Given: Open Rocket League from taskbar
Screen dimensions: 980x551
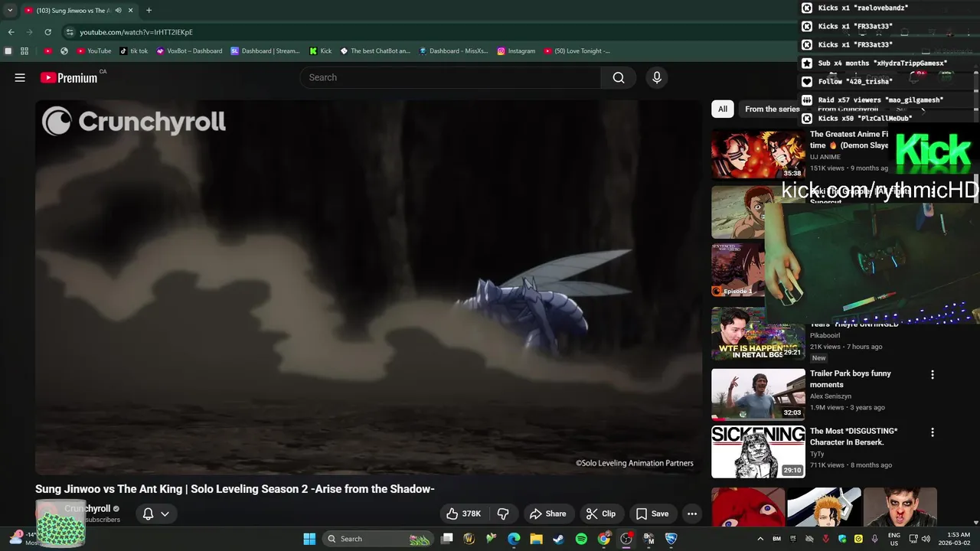Looking at the screenshot, I should (671, 539).
